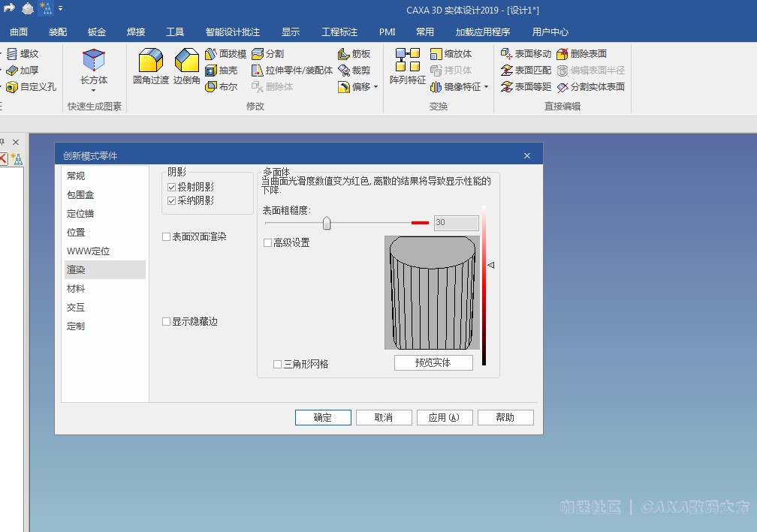Click the 偏移 offset tool
757x532 pixels.
tap(354, 87)
